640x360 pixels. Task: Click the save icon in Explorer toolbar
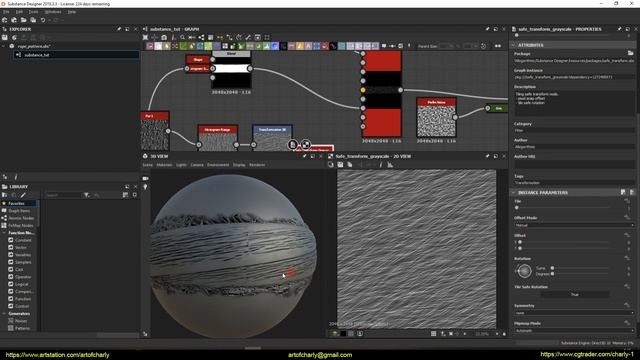pyautogui.click(x=4, y=38)
